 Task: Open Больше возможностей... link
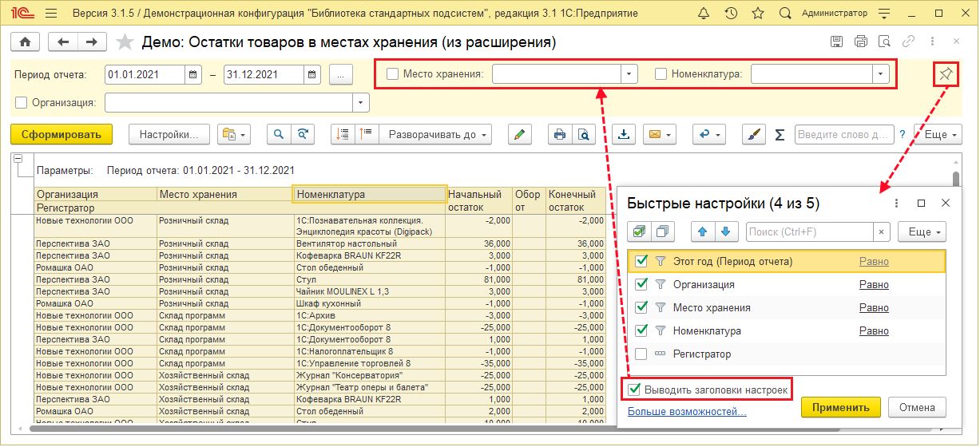[687, 412]
